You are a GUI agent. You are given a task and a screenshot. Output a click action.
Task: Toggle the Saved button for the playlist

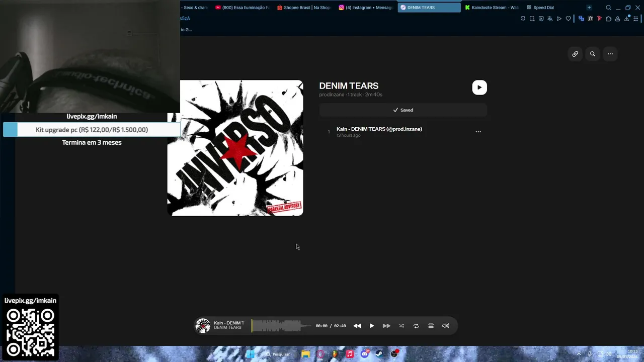tap(403, 110)
